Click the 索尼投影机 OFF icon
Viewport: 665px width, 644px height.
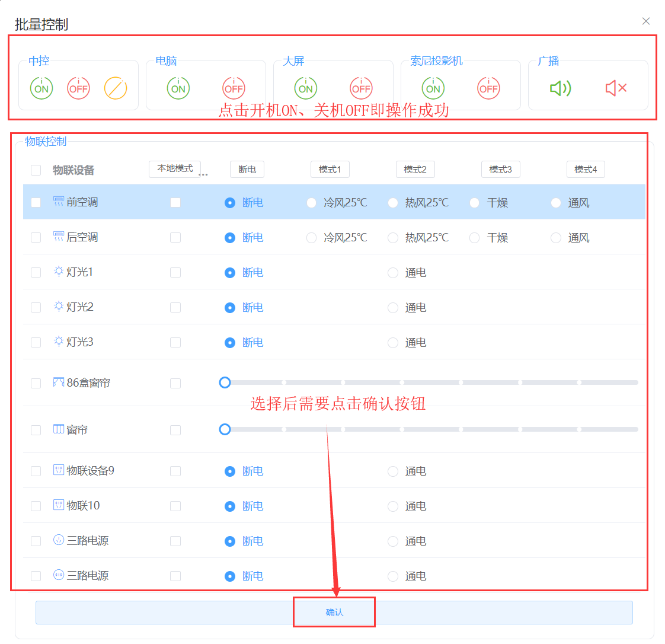(488, 88)
